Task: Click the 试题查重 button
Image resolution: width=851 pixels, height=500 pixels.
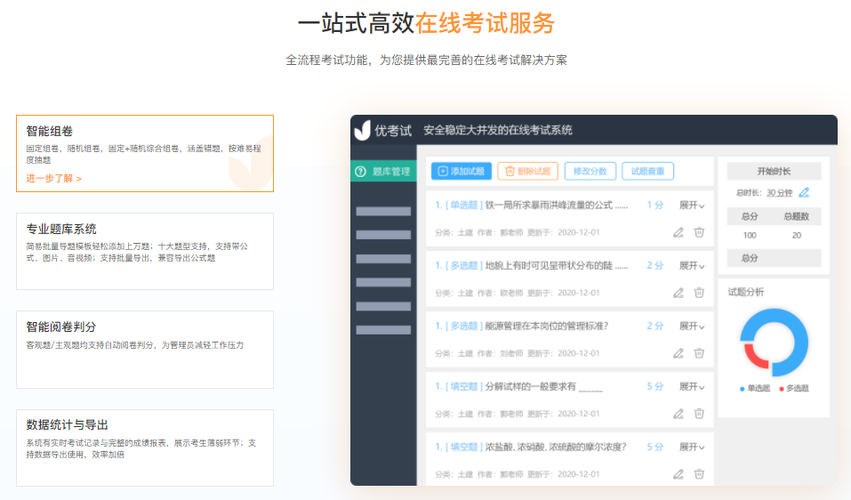Action: click(647, 171)
